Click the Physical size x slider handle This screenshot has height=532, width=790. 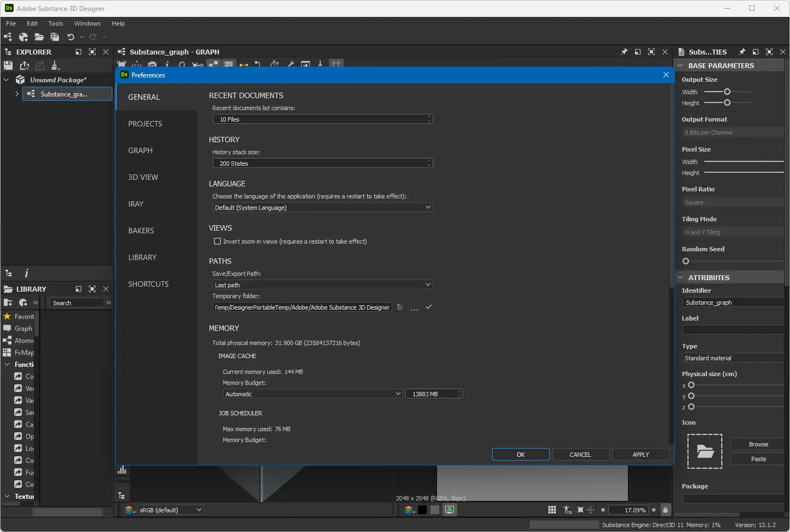[691, 385]
